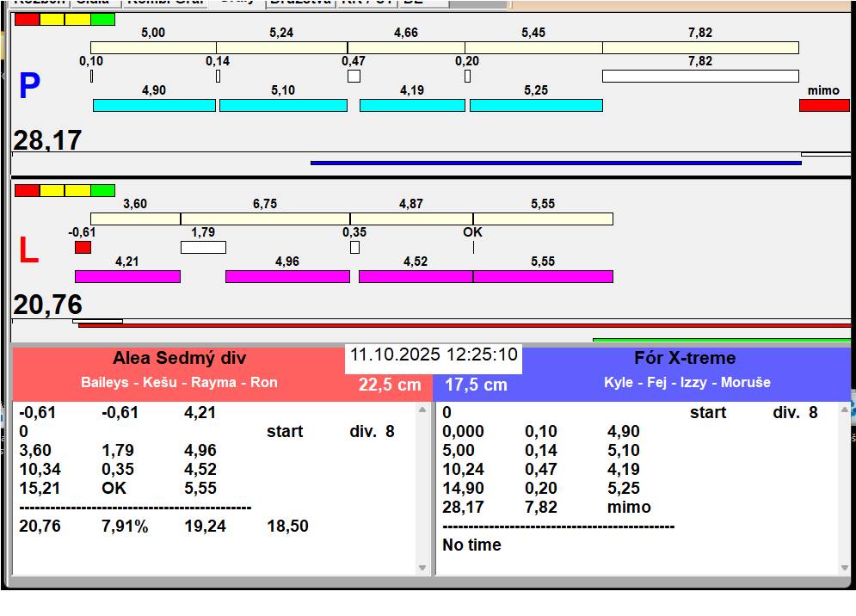Click the red start light in lane L
Viewport: 856px width, 616px height.
point(27,190)
